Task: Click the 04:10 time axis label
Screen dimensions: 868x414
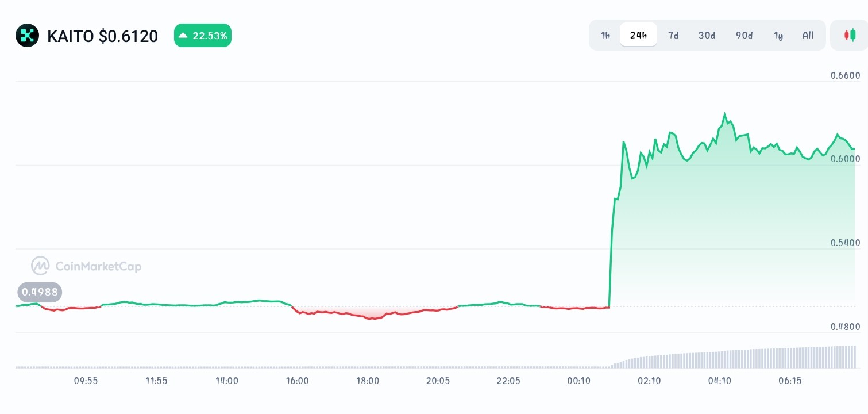Action: [x=720, y=381]
